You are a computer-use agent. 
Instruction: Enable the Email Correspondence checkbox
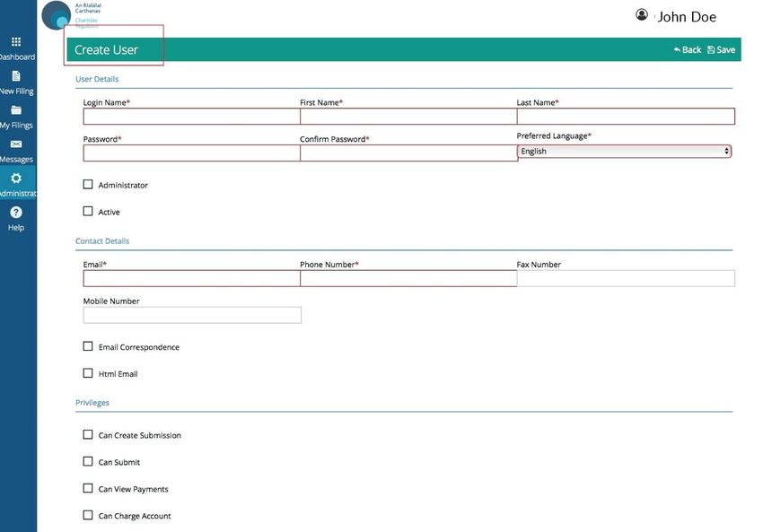point(88,346)
